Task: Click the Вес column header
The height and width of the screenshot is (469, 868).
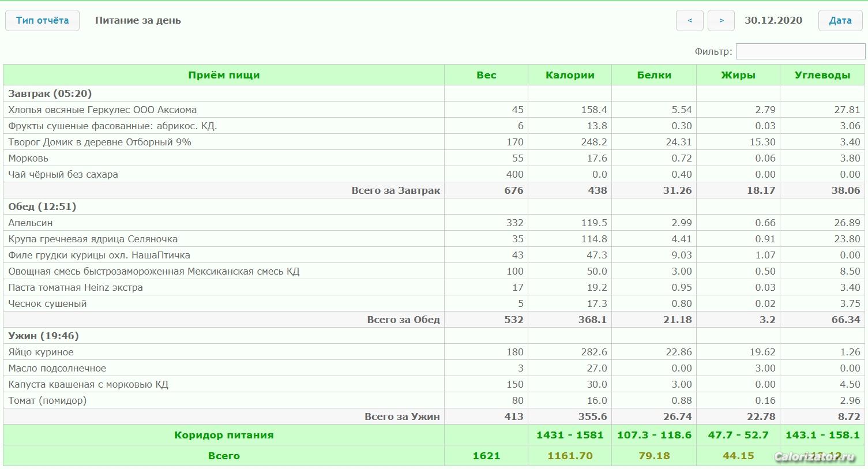Action: pos(486,75)
